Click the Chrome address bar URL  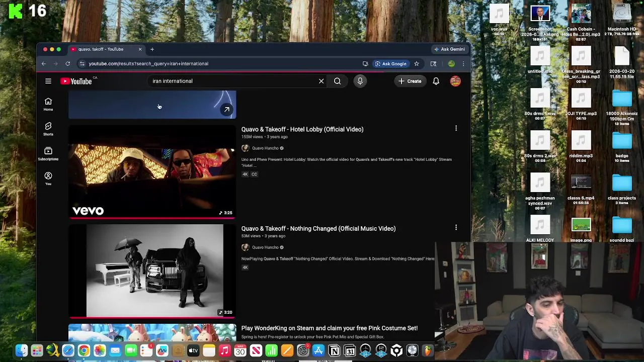click(148, 64)
